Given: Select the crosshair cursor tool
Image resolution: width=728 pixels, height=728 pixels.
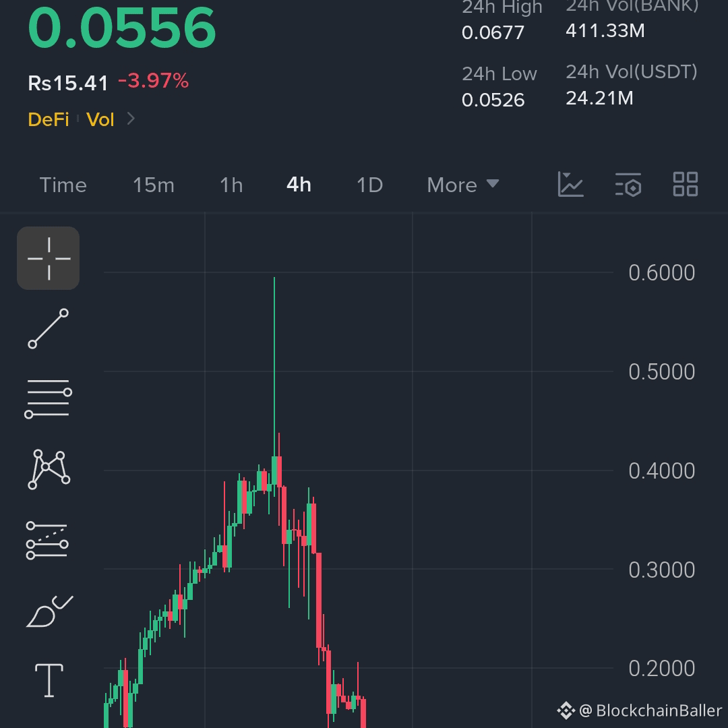Looking at the screenshot, I should click(49, 258).
